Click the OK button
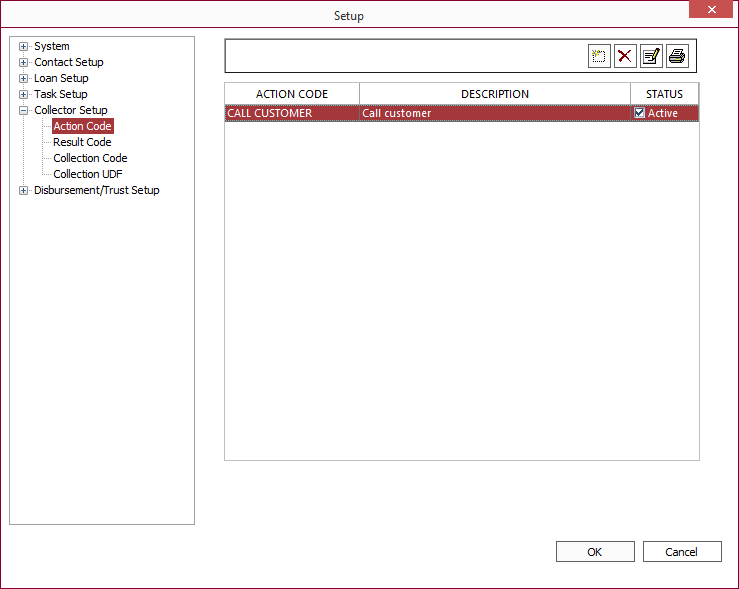This screenshot has height=589, width=739. coord(595,551)
